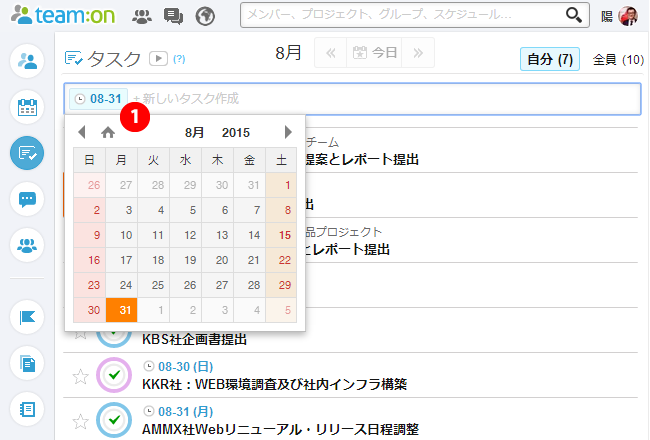650x440 pixels.
Task: Pick September 5 in the calendar
Action: click(281, 310)
